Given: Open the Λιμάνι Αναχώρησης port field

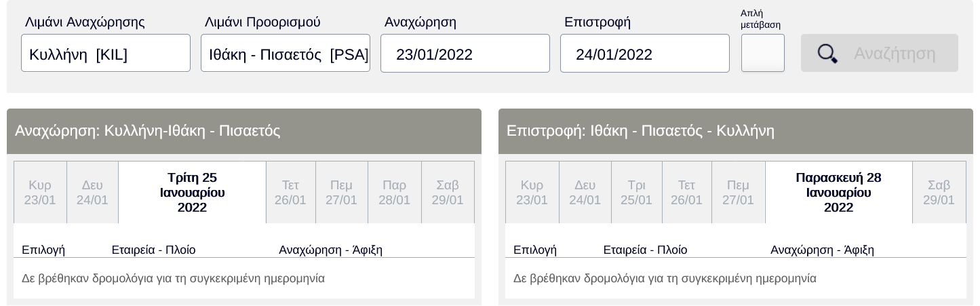Looking at the screenshot, I should click(x=106, y=54).
